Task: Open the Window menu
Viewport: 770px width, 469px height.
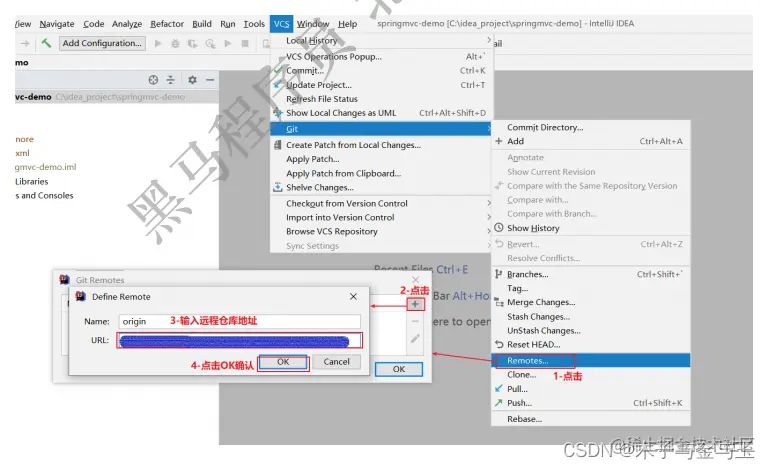Action: (x=313, y=24)
